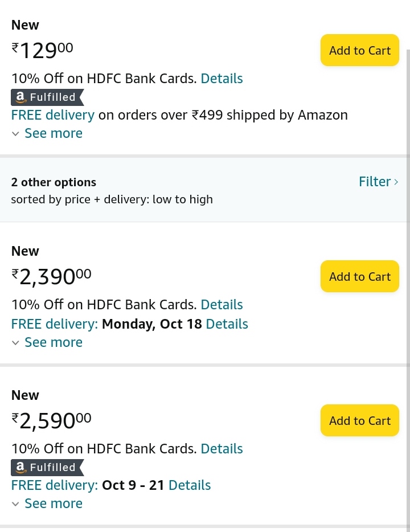Screen dimensions: 410x532
Task: Click the Amazon Fulfilled badge on ₹129.00 offer
Action: [47, 97]
